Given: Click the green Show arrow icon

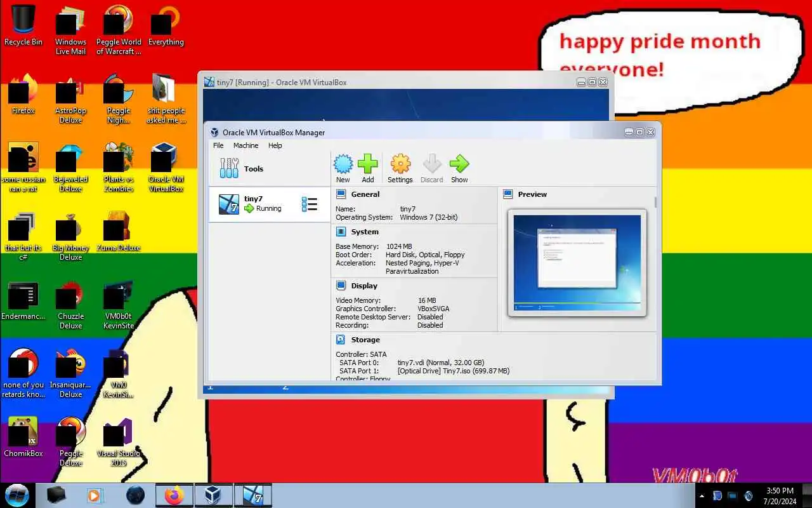Looking at the screenshot, I should click(x=459, y=164).
